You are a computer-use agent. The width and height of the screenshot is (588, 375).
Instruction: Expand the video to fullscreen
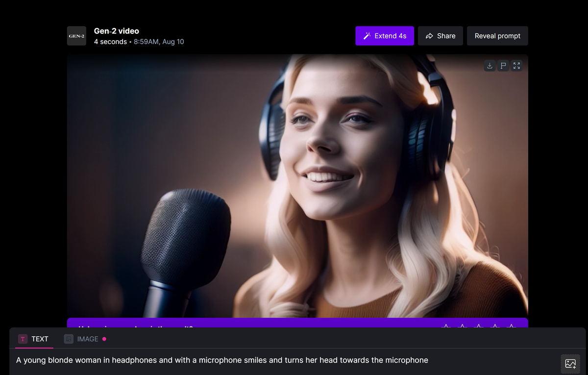coord(516,66)
